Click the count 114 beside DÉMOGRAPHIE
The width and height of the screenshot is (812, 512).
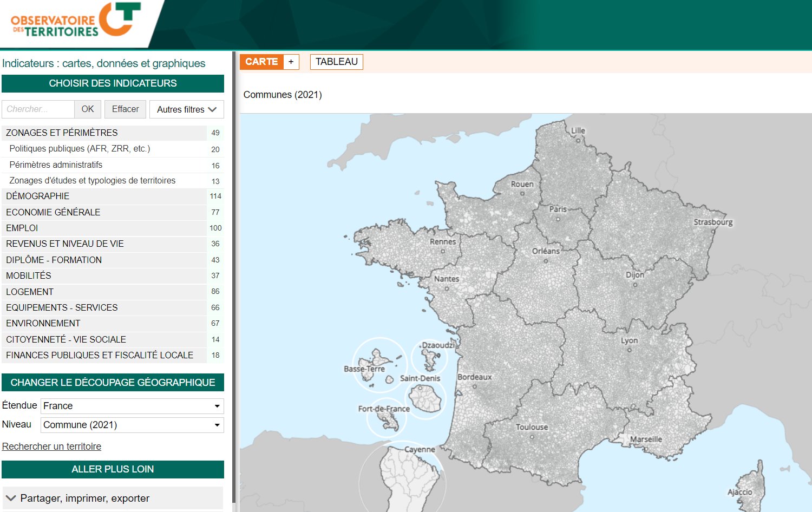pyautogui.click(x=215, y=196)
